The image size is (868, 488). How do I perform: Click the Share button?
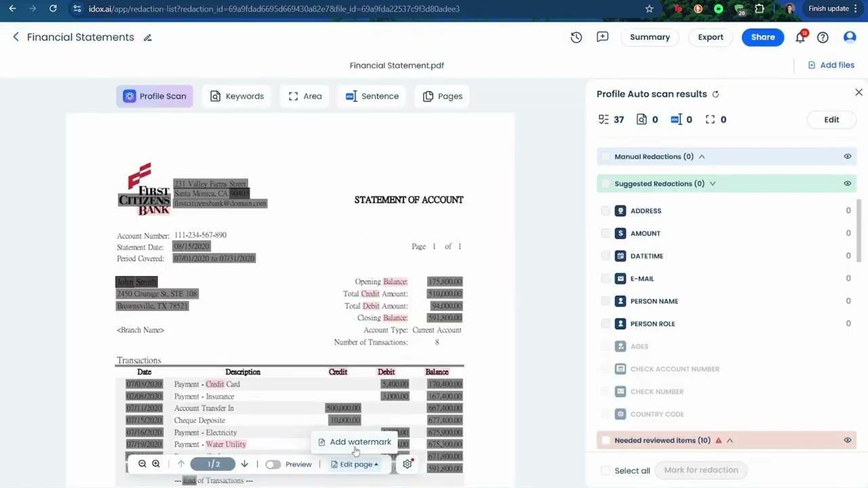[763, 37]
